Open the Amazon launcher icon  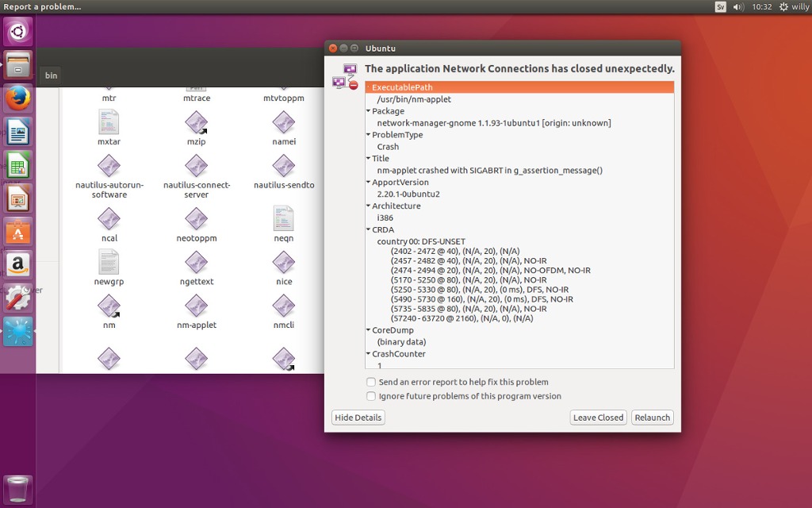point(17,264)
